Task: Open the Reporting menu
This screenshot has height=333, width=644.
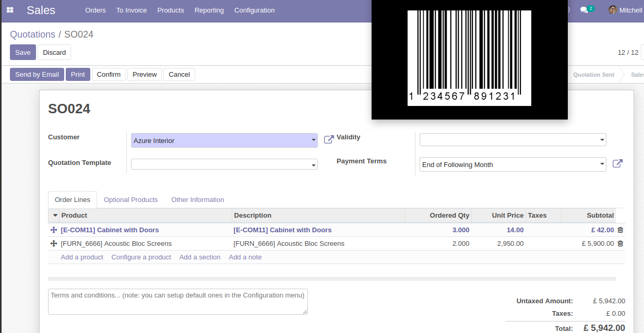Action: pos(209,10)
